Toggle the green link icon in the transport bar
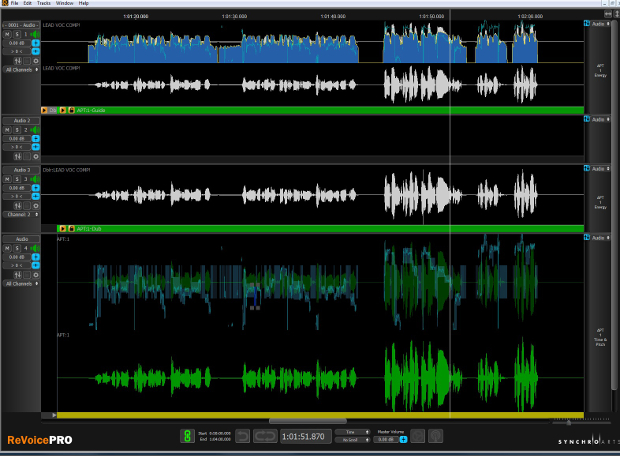This screenshot has width=620, height=456. point(187,436)
